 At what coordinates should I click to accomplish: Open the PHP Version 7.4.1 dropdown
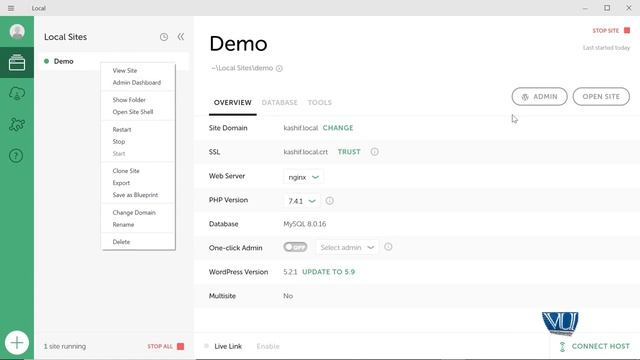(302, 201)
